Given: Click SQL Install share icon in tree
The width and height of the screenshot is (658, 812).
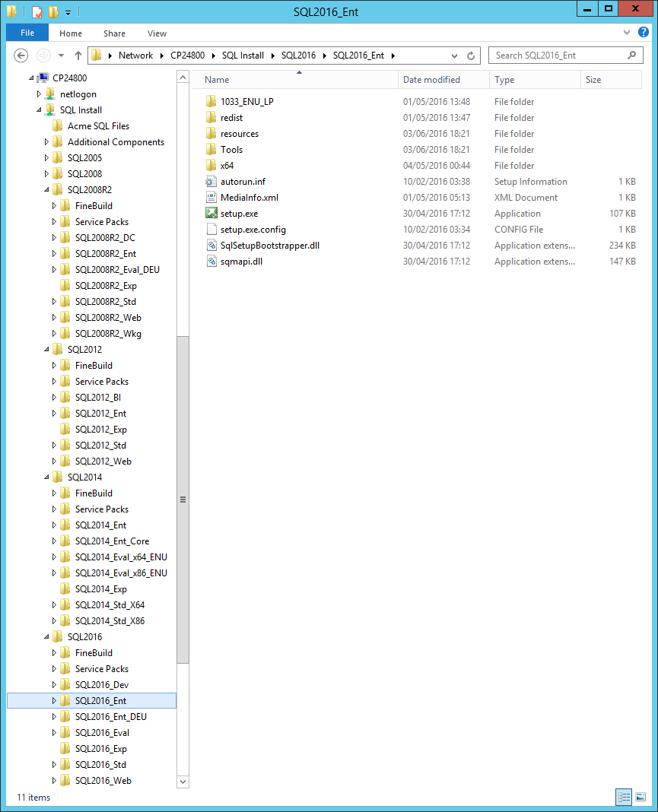Looking at the screenshot, I should (50, 109).
